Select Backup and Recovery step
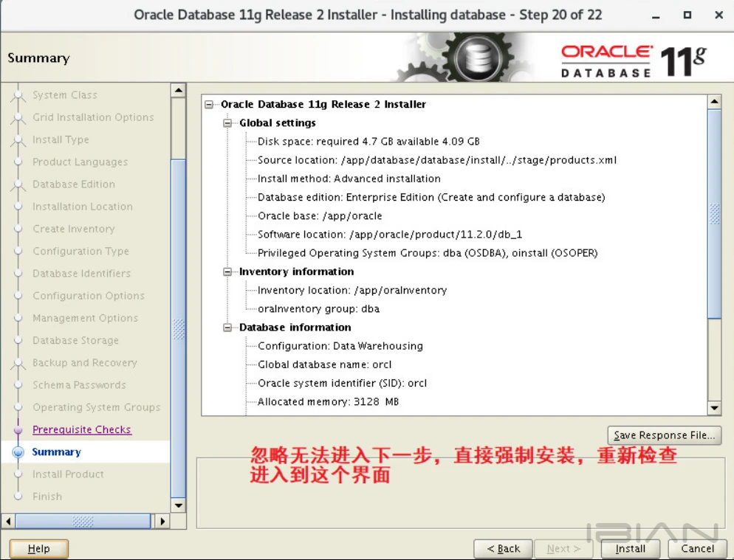 coord(85,362)
